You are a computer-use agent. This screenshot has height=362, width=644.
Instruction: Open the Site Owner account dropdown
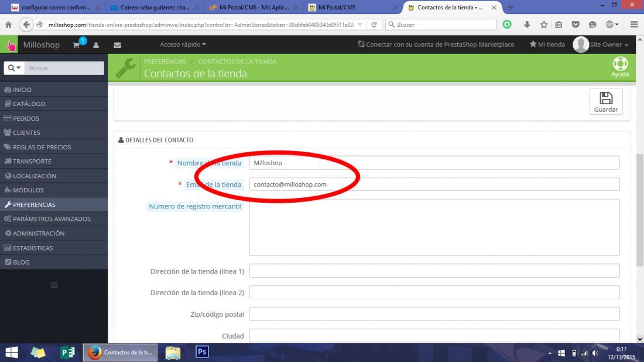point(601,45)
